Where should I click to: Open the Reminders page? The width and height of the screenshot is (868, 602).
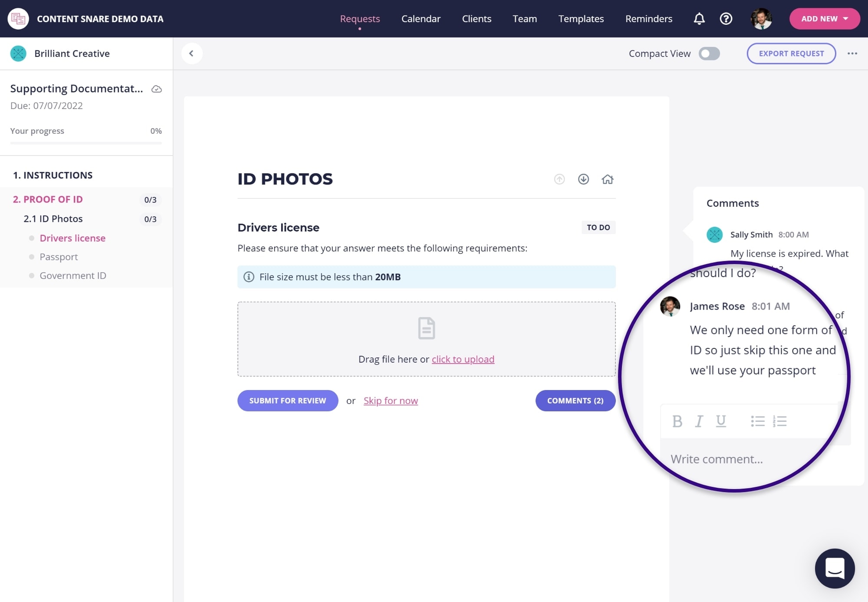coord(648,19)
